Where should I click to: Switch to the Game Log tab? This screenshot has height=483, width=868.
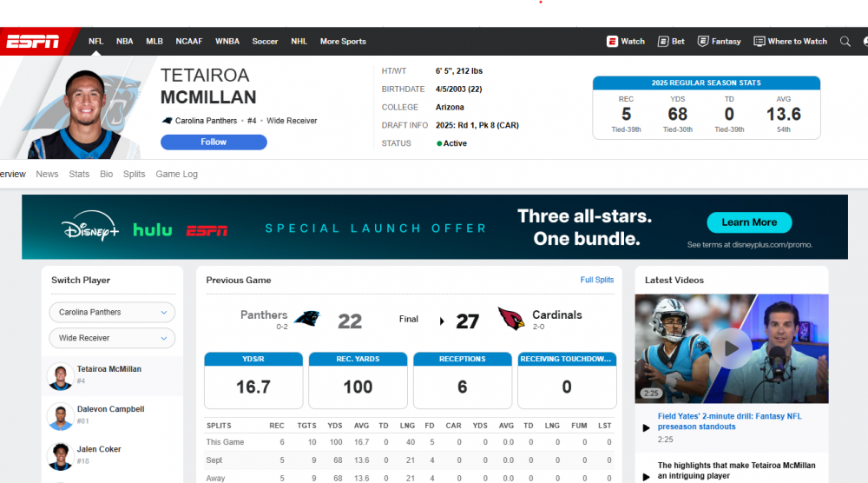(176, 175)
